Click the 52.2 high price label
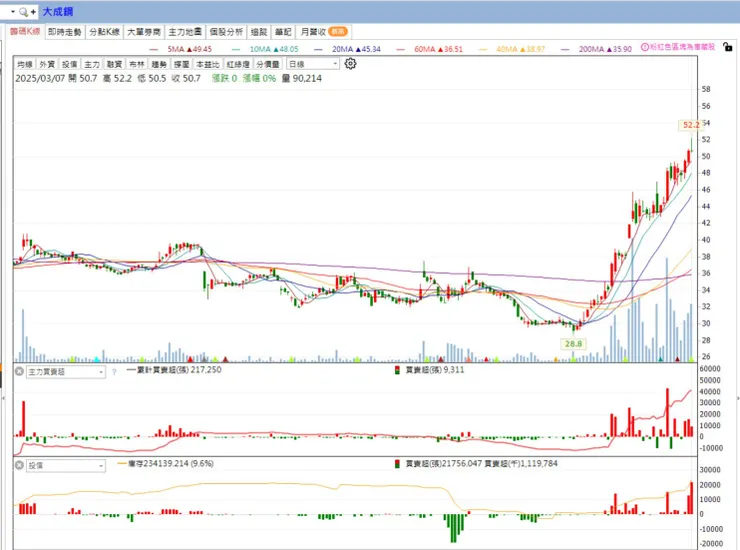Image resolution: width=740 pixels, height=550 pixels. click(x=691, y=125)
